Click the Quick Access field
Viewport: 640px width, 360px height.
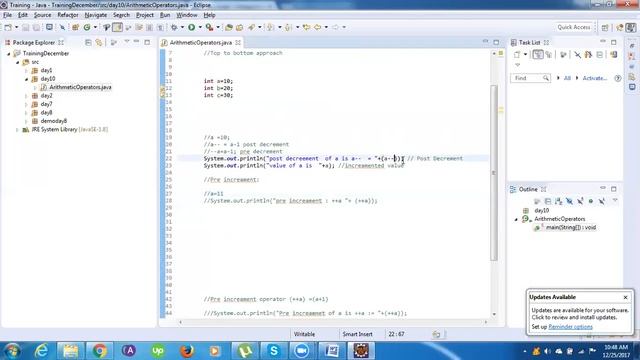coord(574,27)
